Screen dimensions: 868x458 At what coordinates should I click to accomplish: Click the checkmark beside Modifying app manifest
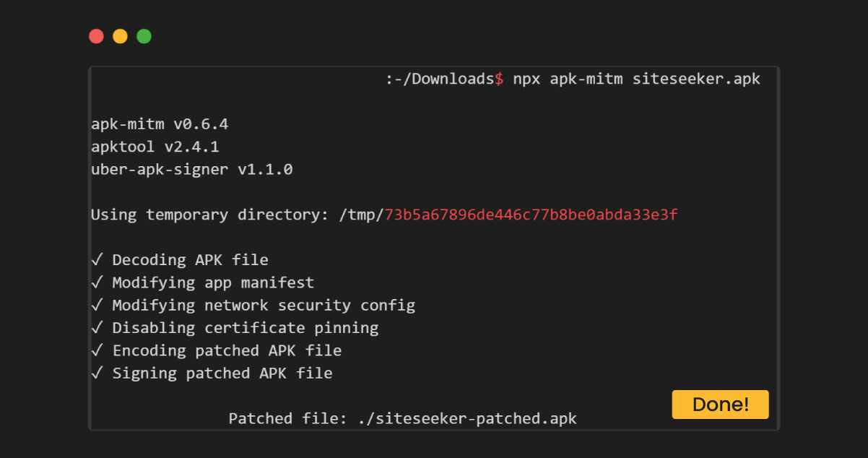(97, 282)
